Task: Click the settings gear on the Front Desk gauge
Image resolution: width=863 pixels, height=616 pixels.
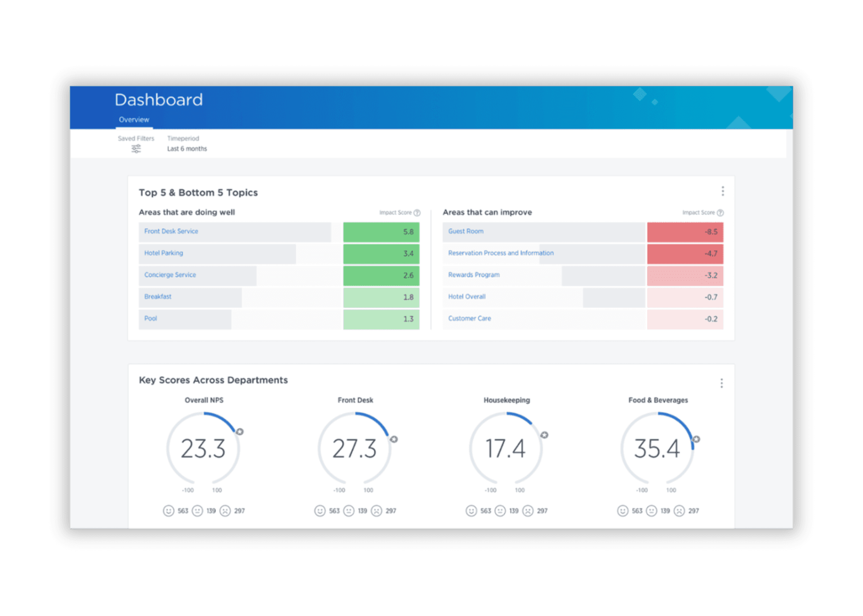Action: pos(394,440)
